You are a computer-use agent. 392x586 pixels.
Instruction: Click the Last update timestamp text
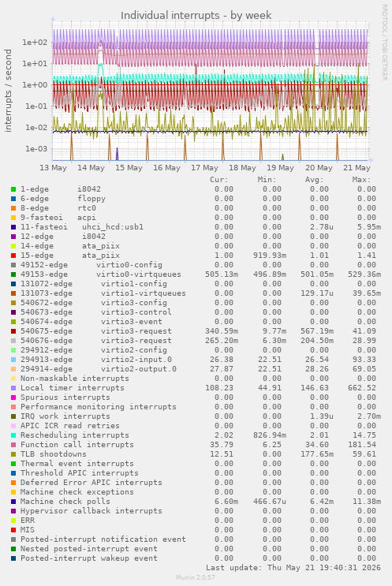click(293, 568)
